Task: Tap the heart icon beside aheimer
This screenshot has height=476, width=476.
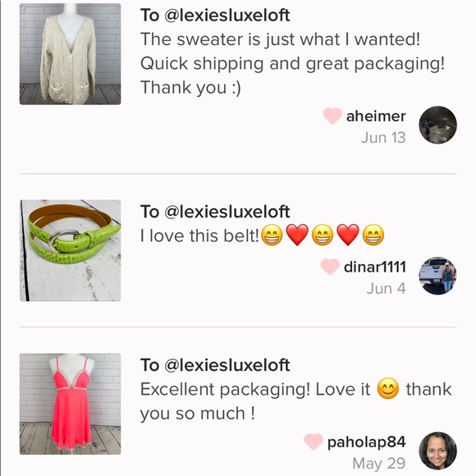Action: 332,116
